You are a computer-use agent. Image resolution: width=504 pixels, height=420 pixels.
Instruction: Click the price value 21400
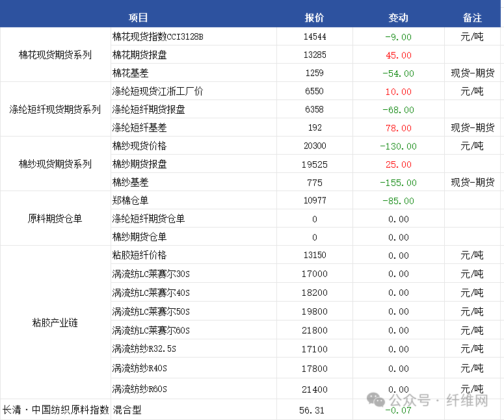coord(315,389)
